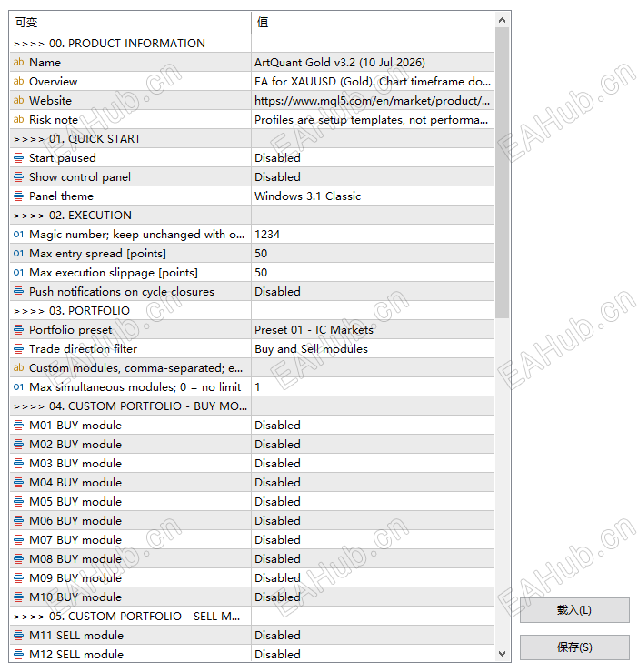638x672 pixels.
Task: Click the enum icon beside Portfolio preset
Action: click(18, 329)
